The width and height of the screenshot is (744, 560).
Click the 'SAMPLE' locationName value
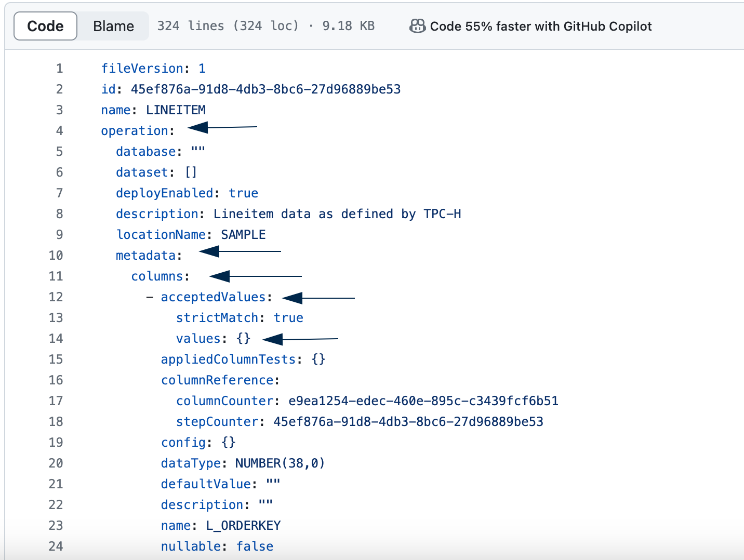pyautogui.click(x=243, y=235)
